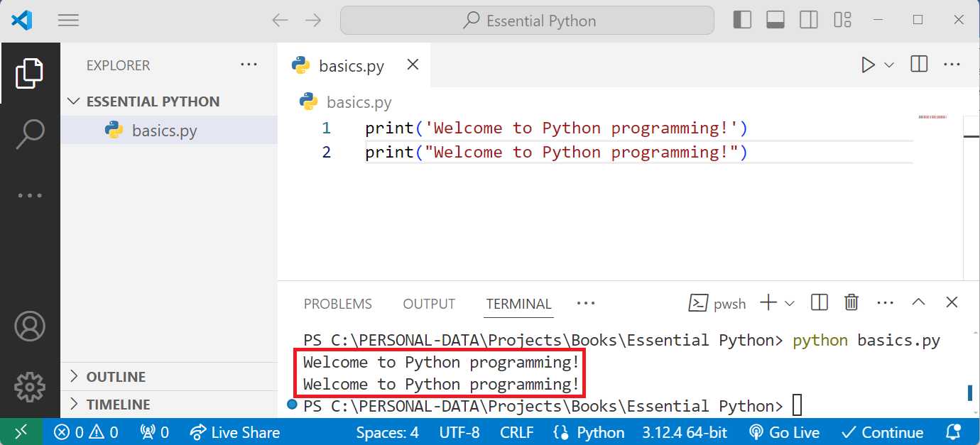Maximize the panel with up chevron

[918, 302]
